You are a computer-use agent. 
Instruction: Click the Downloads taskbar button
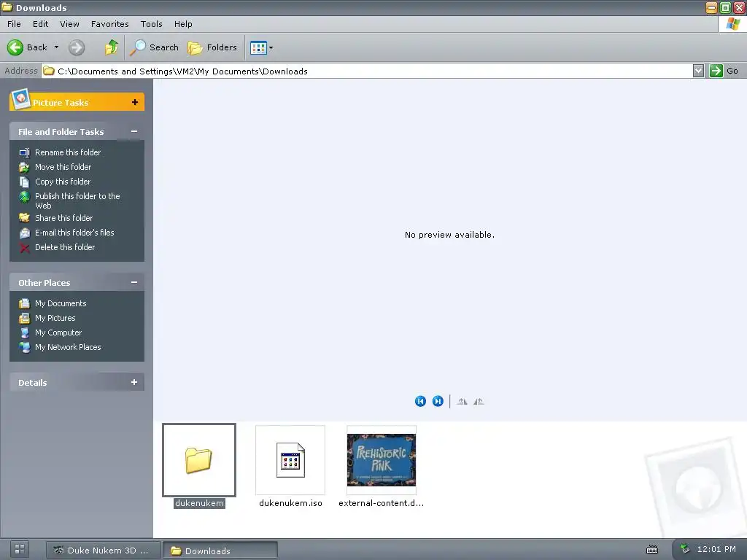pyautogui.click(x=220, y=551)
